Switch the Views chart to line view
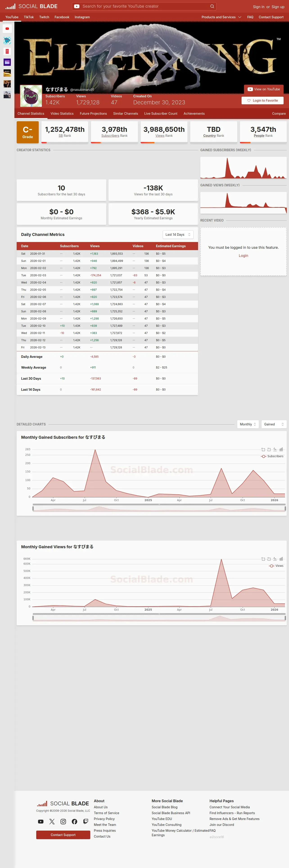 (275, 559)
